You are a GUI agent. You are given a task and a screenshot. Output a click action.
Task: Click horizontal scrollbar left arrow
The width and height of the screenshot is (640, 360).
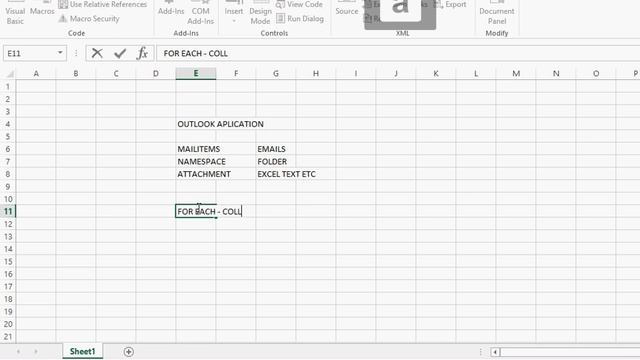point(495,351)
